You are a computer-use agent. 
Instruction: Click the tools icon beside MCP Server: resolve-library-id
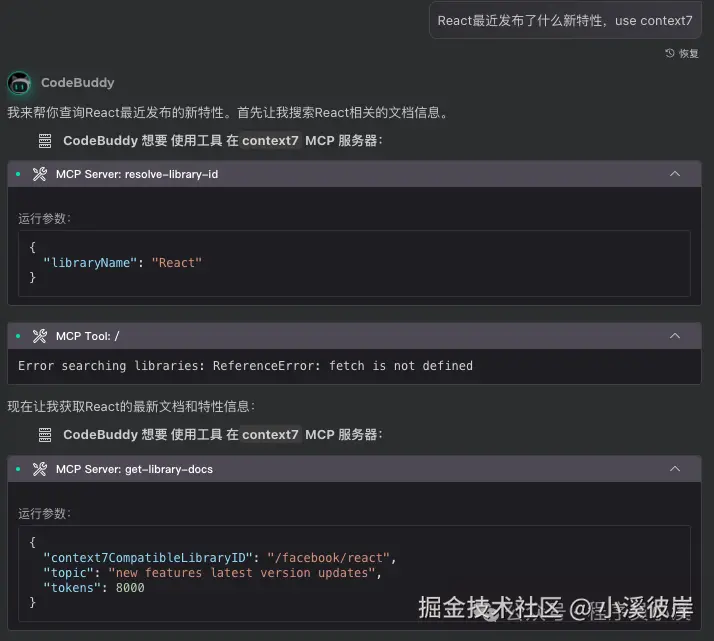(40, 174)
